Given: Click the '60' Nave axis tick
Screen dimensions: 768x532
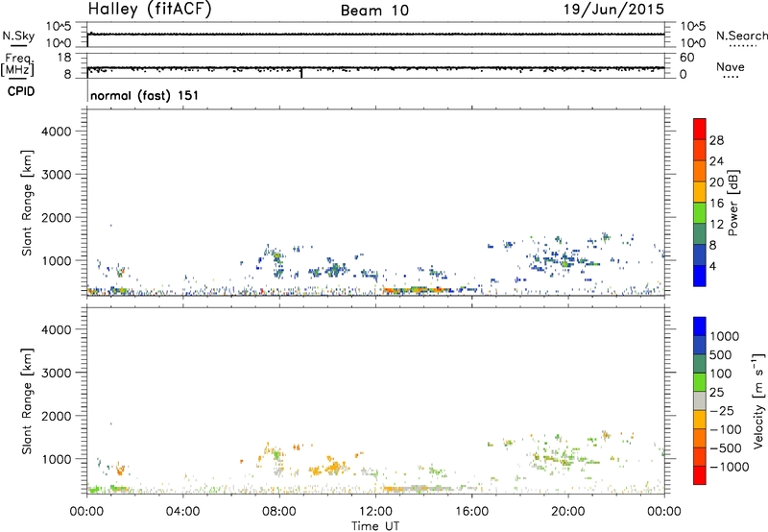Looking at the screenshot, I should point(686,58).
